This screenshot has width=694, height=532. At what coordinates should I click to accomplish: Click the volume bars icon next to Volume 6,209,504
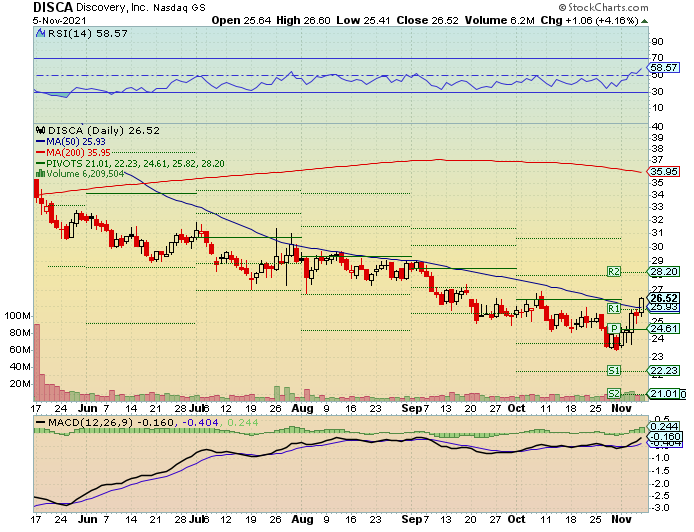click(40, 174)
